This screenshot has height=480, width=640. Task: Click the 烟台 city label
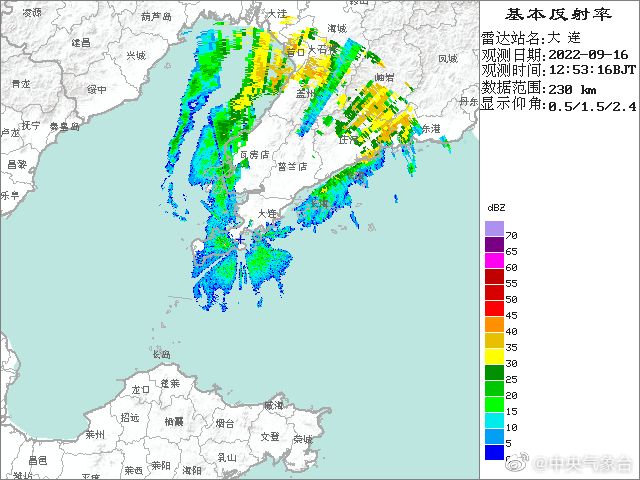click(x=225, y=423)
